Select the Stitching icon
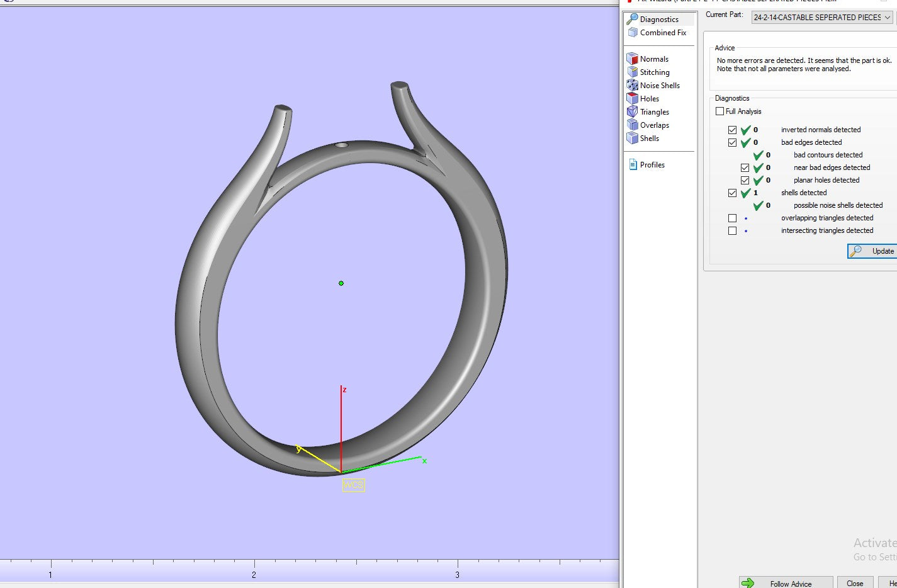Image resolution: width=897 pixels, height=588 pixels. pos(633,72)
